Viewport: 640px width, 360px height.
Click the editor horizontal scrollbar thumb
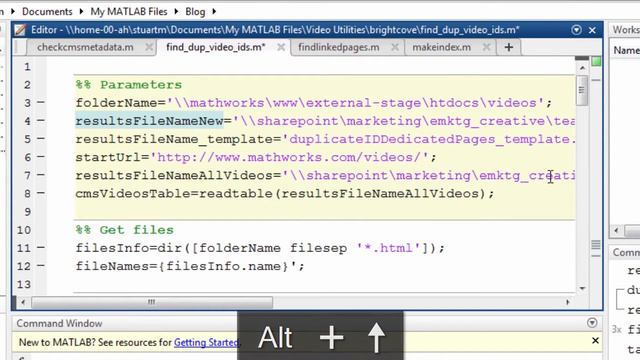[x=152, y=302]
